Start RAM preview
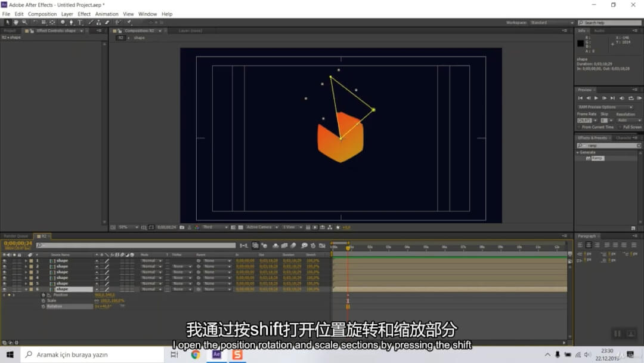The height and width of the screenshot is (363, 644). [639, 99]
